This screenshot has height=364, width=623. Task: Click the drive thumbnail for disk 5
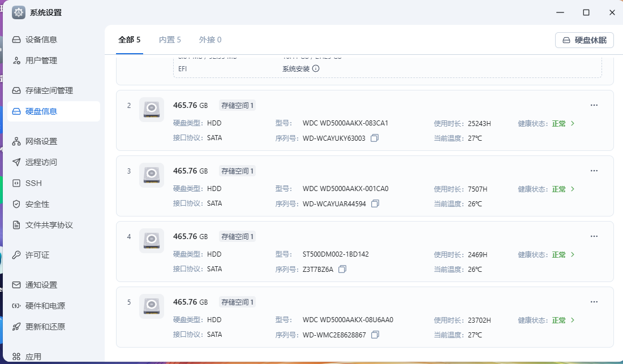(151, 306)
